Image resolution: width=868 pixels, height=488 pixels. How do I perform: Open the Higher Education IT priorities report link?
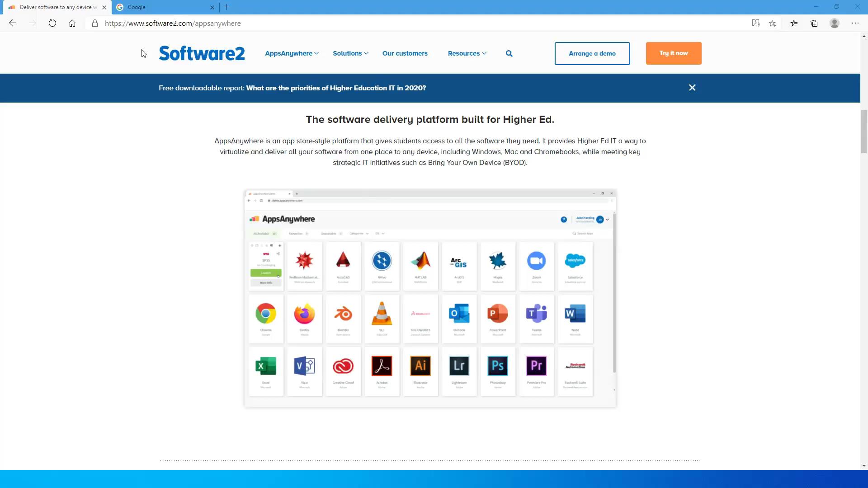336,88
